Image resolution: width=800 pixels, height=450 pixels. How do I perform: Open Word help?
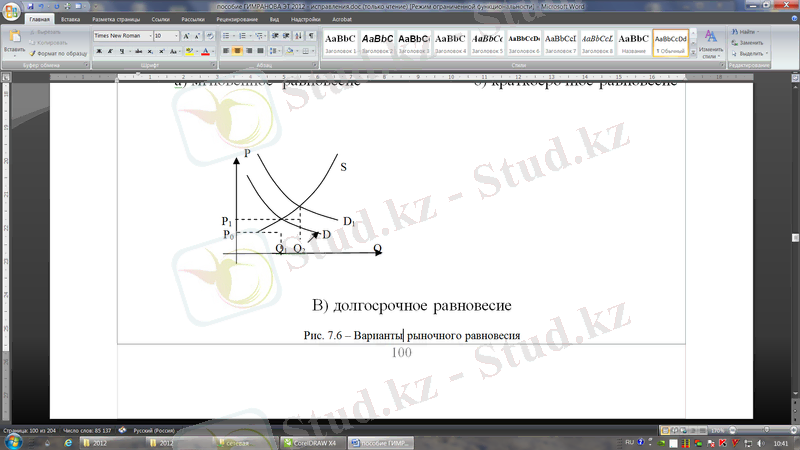(794, 19)
